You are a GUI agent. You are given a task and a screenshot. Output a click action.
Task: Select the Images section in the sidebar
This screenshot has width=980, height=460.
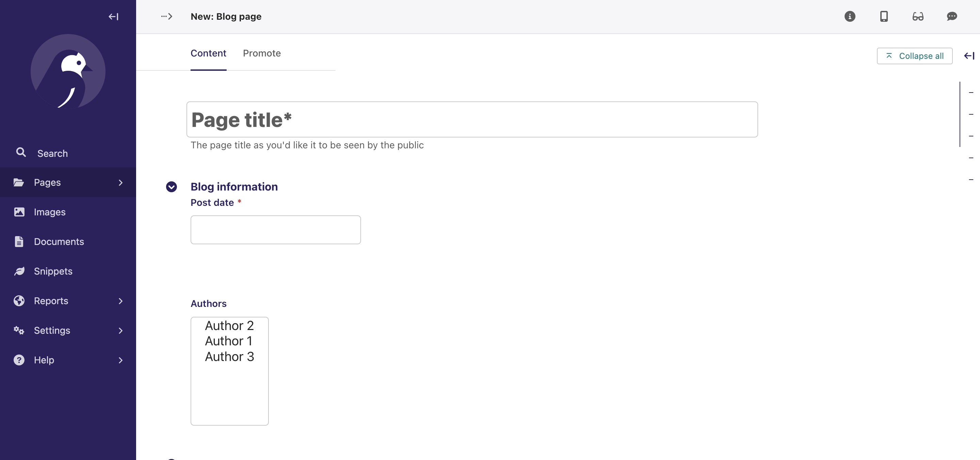[x=50, y=212]
